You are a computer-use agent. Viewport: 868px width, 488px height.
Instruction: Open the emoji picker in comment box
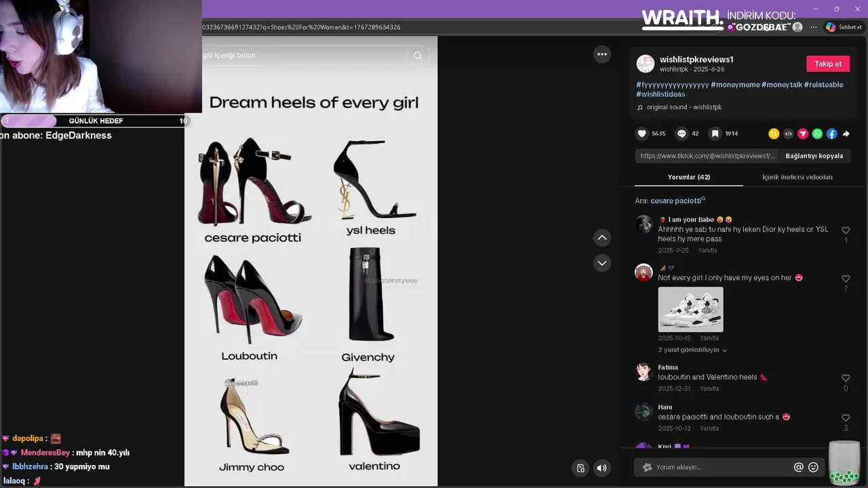pos(813,467)
